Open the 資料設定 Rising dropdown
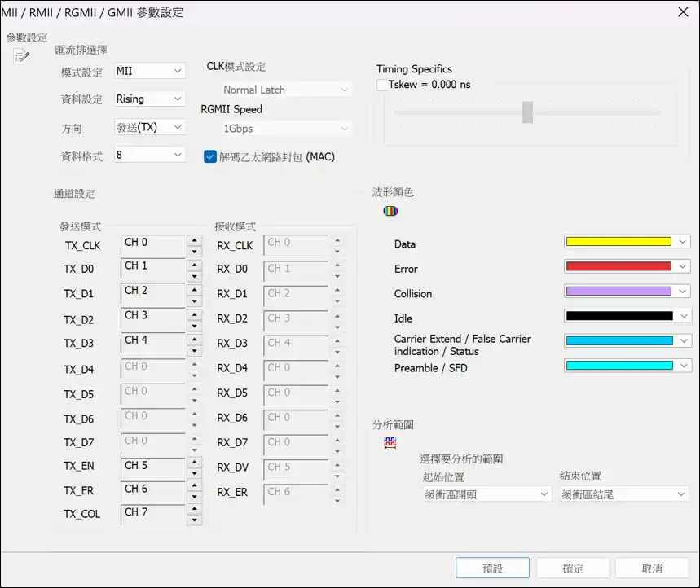700x588 pixels. (150, 99)
